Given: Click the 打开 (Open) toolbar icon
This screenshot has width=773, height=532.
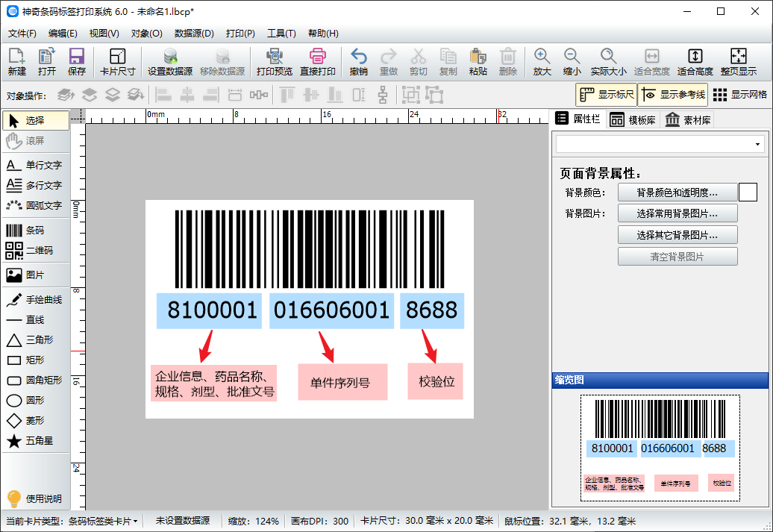Looking at the screenshot, I should click(x=47, y=62).
